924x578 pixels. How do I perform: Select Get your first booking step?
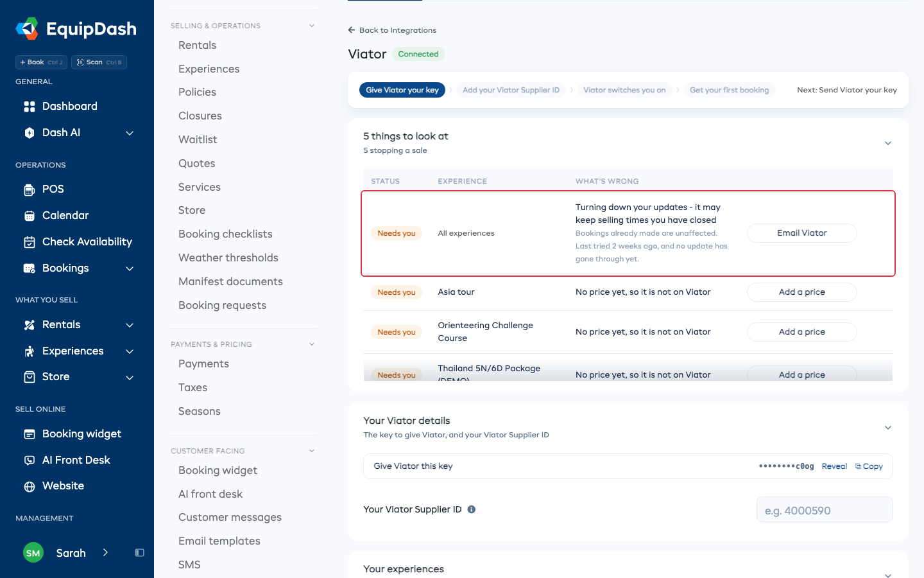point(729,90)
